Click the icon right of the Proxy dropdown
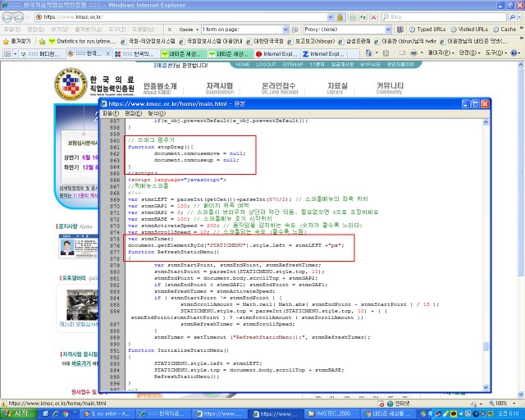 tap(399, 30)
